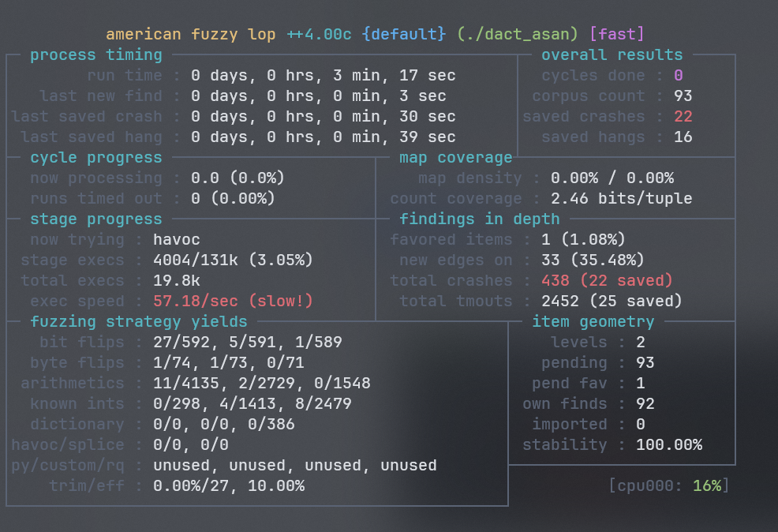Click total tmouts value '2452 (25 saved)'
Screen dimensions: 778x532
click(612, 302)
